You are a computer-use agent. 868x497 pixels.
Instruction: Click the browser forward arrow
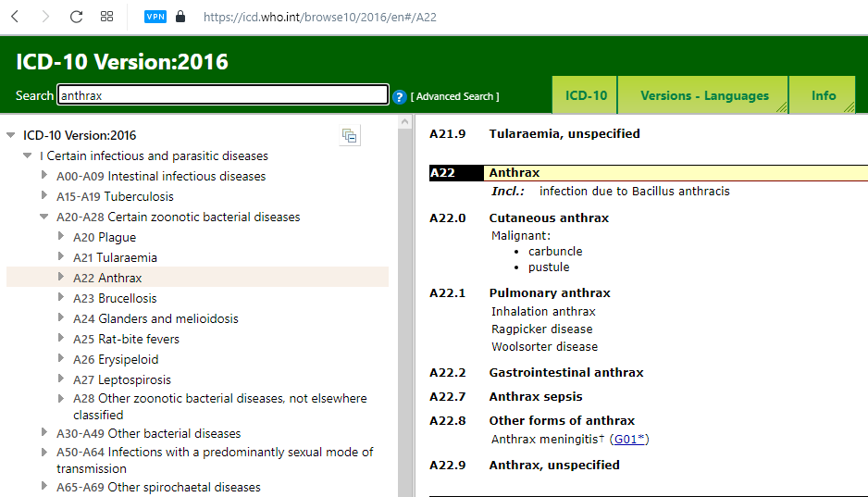coord(45,17)
